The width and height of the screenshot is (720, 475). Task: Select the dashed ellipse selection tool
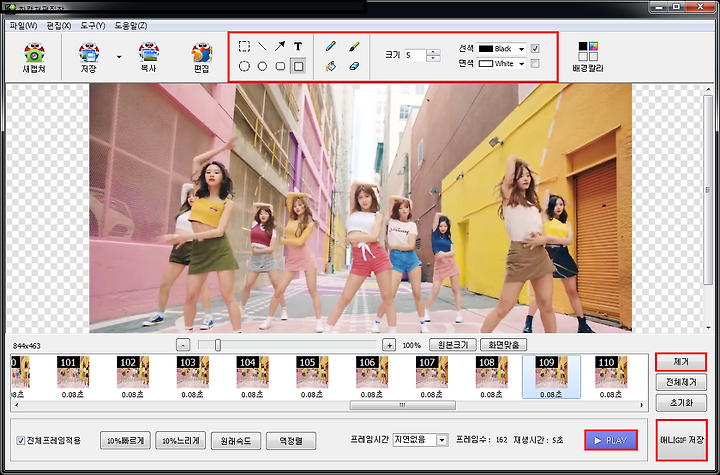tap(244, 67)
